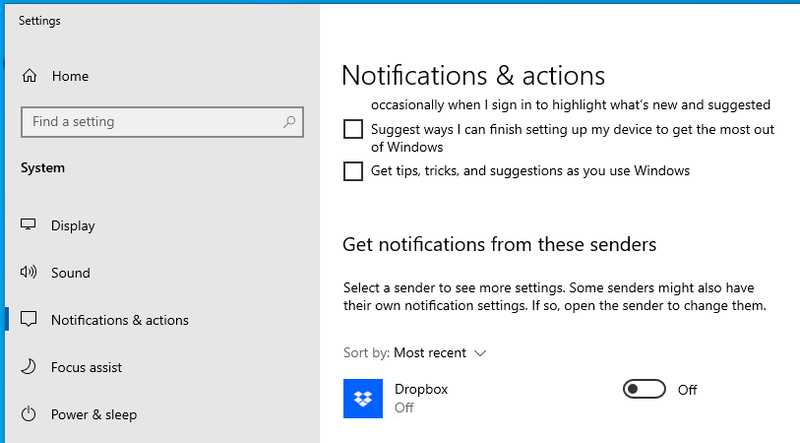The width and height of the screenshot is (800, 443).
Task: Click the Home label text
Action: point(70,76)
